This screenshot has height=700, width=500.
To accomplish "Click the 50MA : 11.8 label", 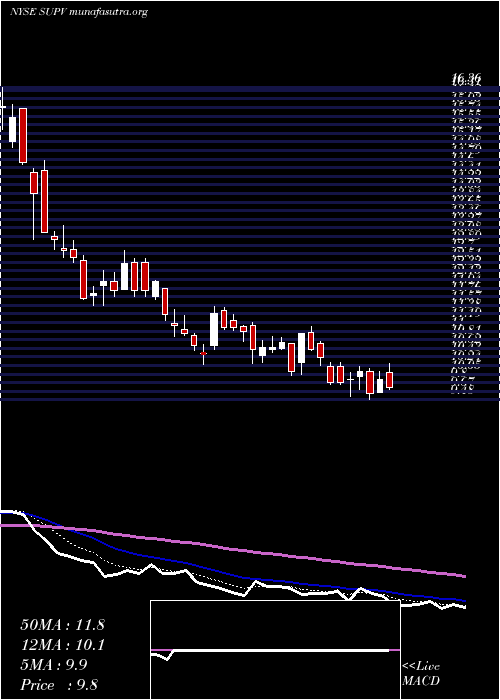I will [62, 625].
